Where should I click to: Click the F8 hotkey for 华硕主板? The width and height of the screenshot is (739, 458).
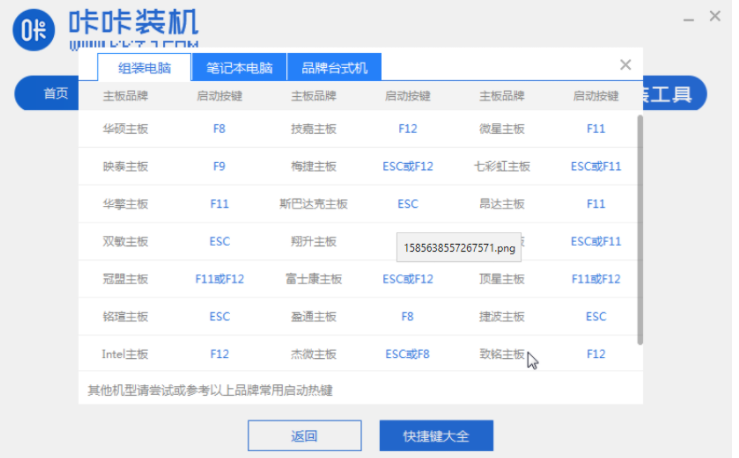point(220,129)
